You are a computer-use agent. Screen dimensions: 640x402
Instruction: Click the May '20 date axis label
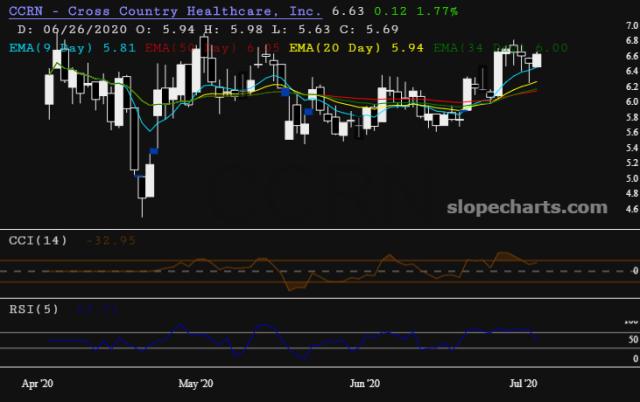tap(196, 384)
